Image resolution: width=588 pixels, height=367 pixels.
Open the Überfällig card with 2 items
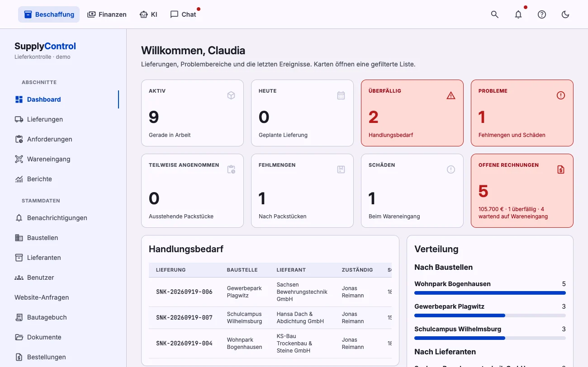pyautogui.click(x=412, y=113)
